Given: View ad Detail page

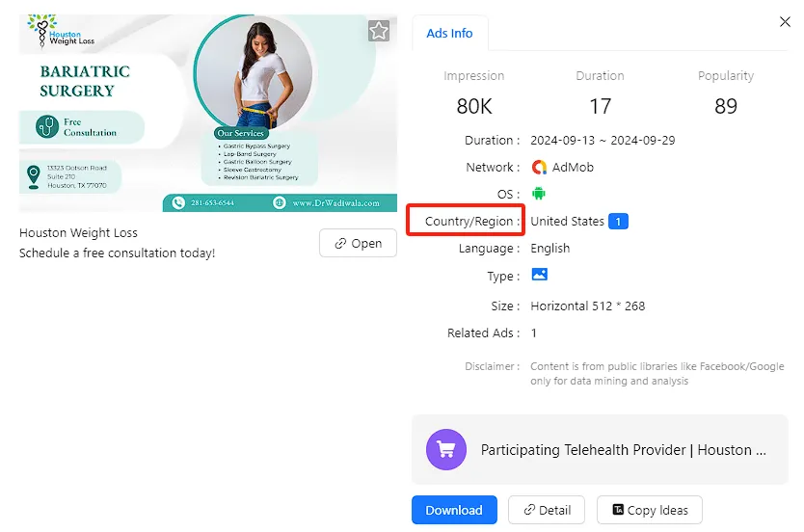Looking at the screenshot, I should click(547, 511).
